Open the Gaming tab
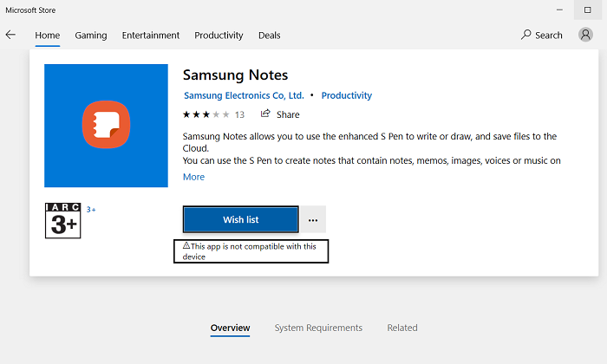 point(91,36)
